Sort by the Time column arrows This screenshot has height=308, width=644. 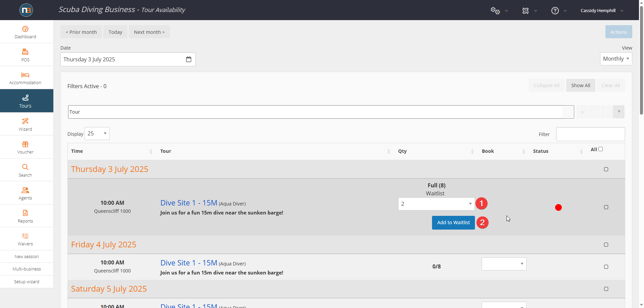point(151,151)
